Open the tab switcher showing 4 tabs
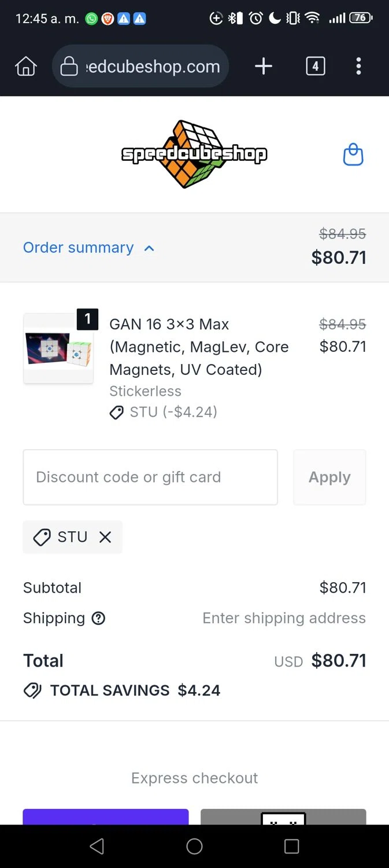Screen dimensions: 389x868 pos(315,67)
